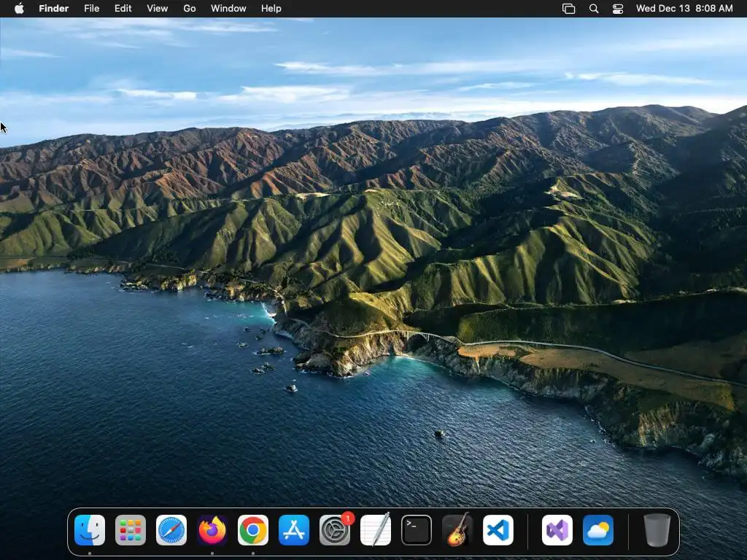Open the Finder menu in the menu bar

[x=54, y=9]
